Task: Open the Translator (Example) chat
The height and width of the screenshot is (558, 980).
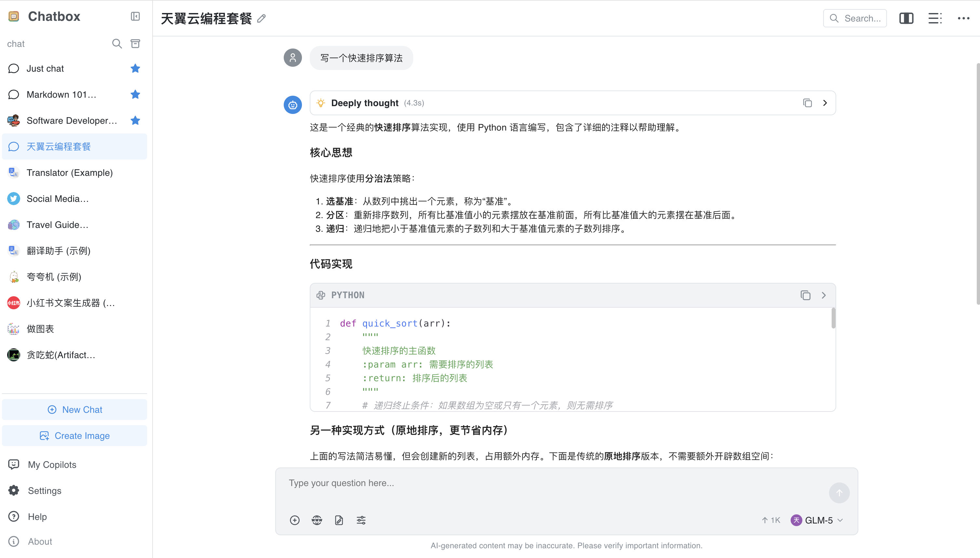Action: click(70, 173)
